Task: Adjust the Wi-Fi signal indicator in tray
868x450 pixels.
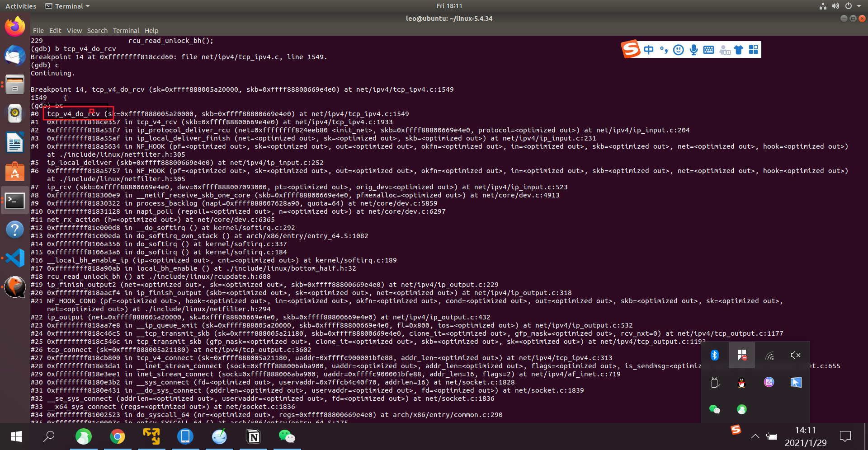Action: (769, 355)
